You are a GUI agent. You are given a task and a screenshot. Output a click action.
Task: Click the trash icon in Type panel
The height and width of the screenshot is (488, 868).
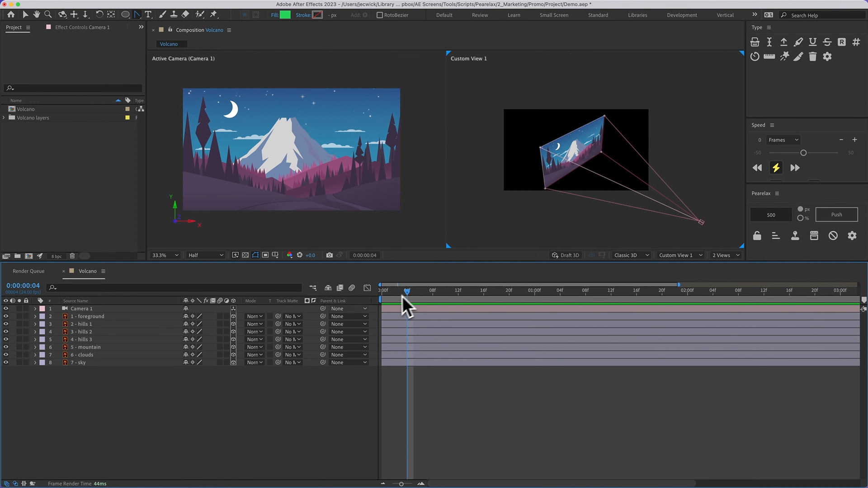point(812,56)
